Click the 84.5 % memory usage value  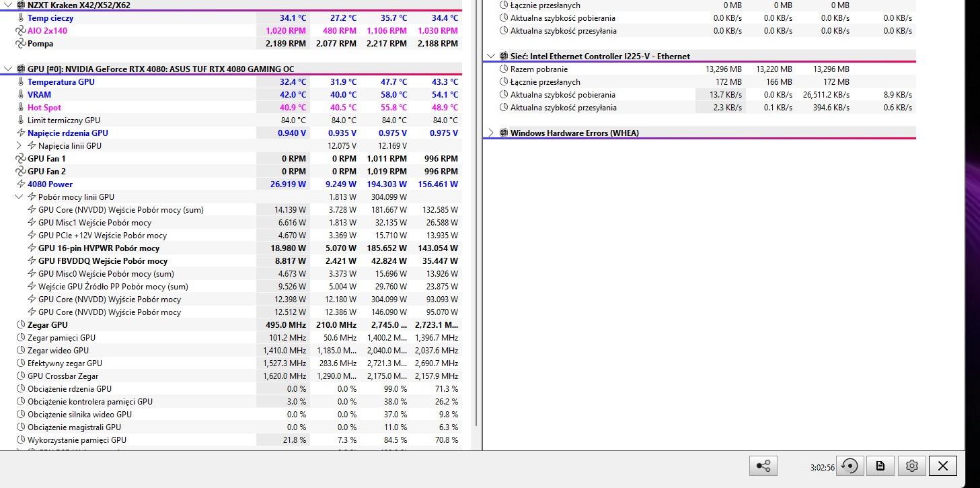point(394,440)
